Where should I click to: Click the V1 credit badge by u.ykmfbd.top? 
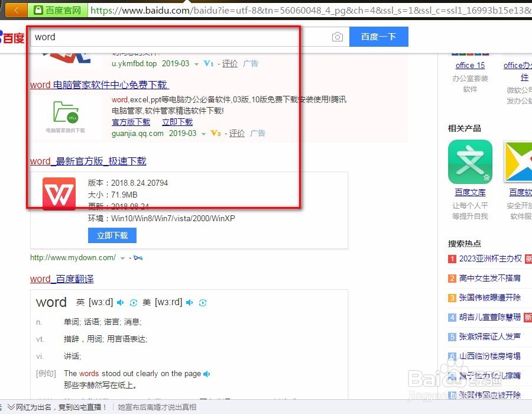pyautogui.click(x=208, y=63)
